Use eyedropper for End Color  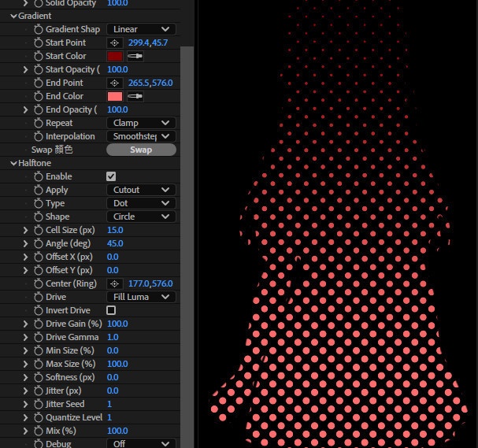[x=135, y=96]
